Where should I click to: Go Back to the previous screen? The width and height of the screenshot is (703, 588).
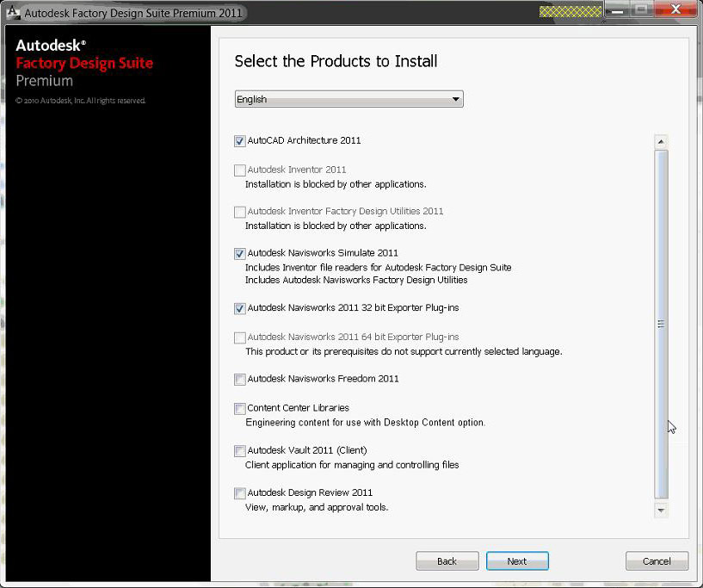point(447,560)
